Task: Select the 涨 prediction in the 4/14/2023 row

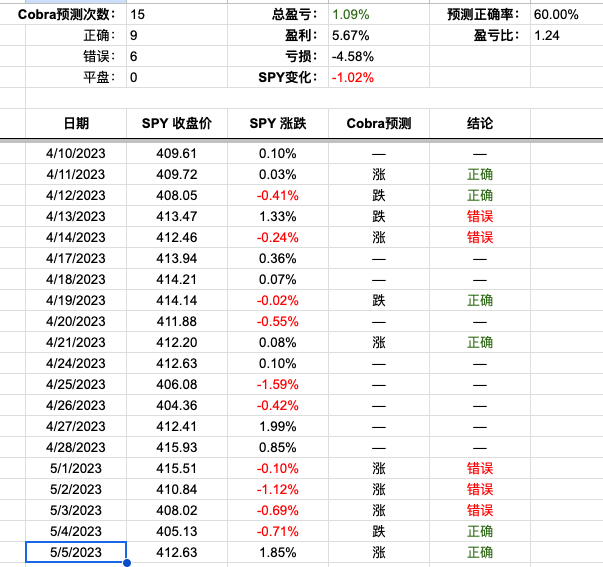Action: pos(379,237)
